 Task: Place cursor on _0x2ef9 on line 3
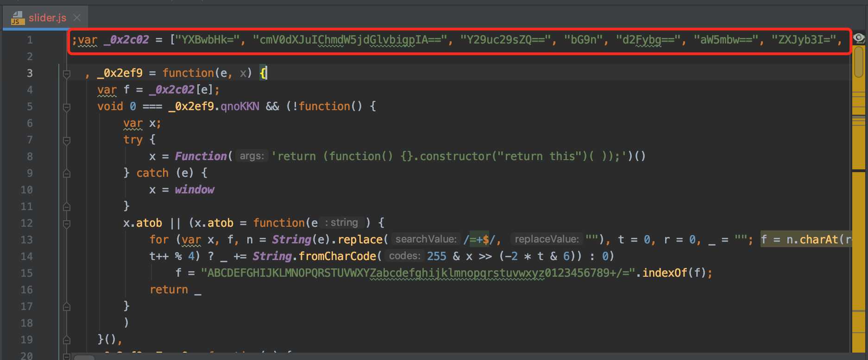(120, 73)
